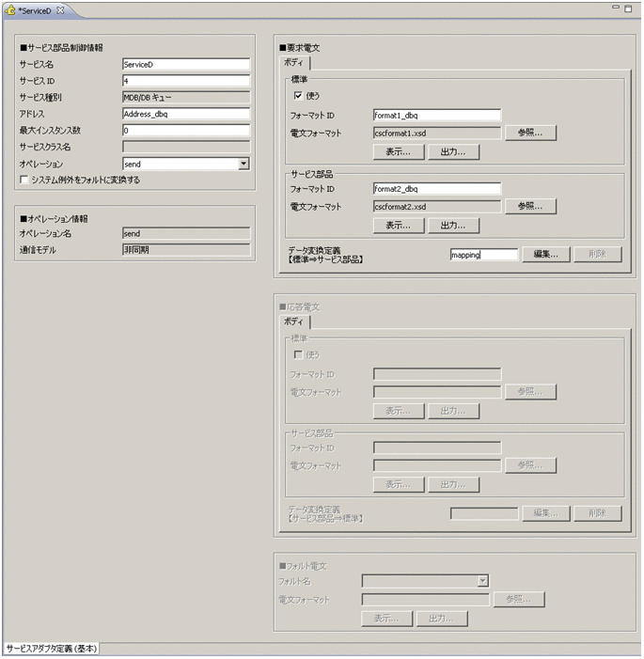The image size is (644, 659).
Task: Click the アドレス field with Address_dbq
Action: tap(185, 114)
